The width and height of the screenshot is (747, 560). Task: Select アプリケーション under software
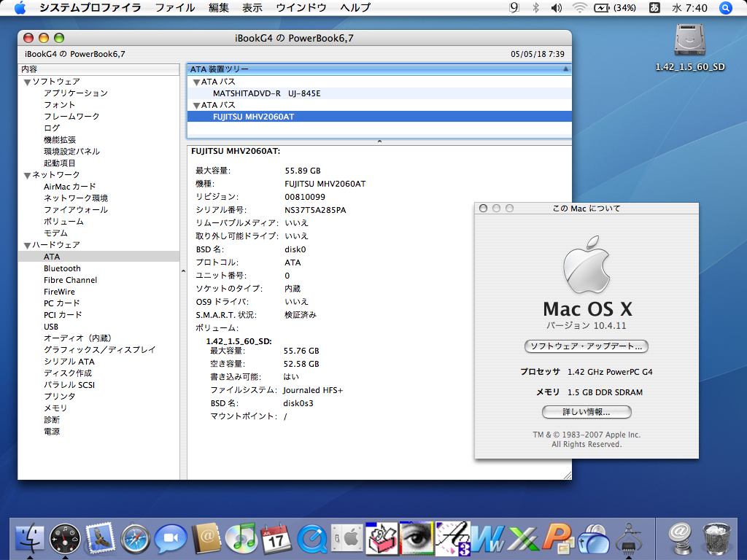[98, 93]
